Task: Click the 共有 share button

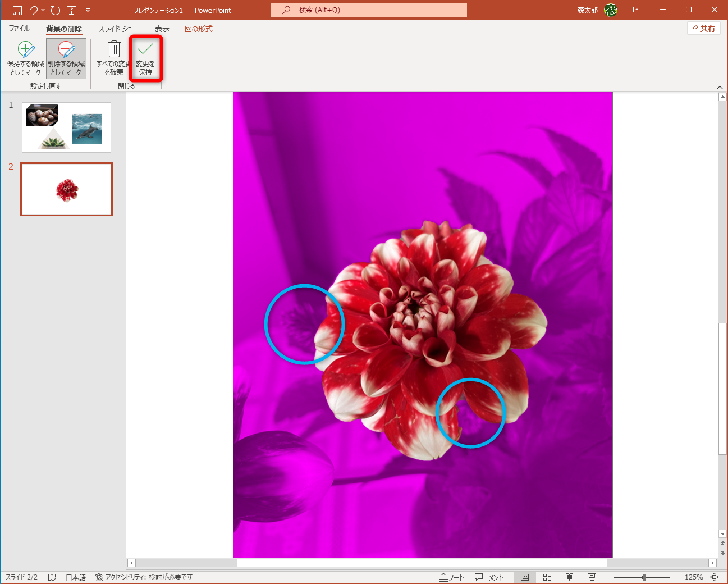Action: (x=703, y=29)
